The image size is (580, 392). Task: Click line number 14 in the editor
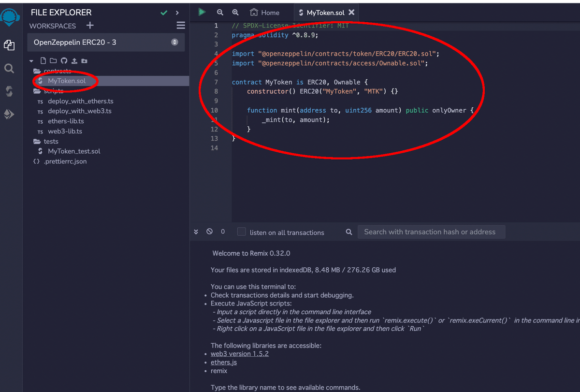coord(215,148)
